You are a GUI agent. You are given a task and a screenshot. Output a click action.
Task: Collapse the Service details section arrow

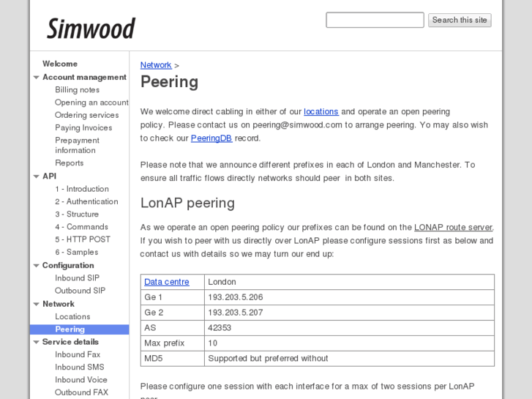[37, 342]
